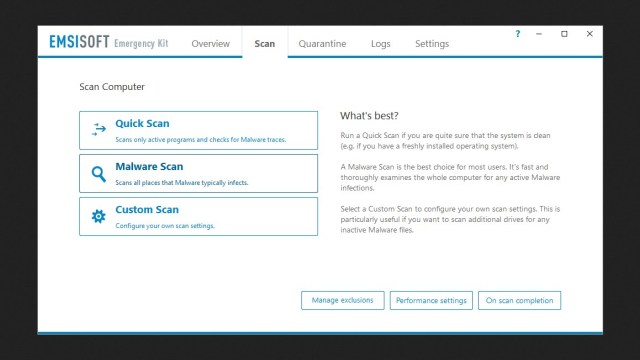Open the Quarantine tab
This screenshot has width=640, height=360.
[x=322, y=44]
